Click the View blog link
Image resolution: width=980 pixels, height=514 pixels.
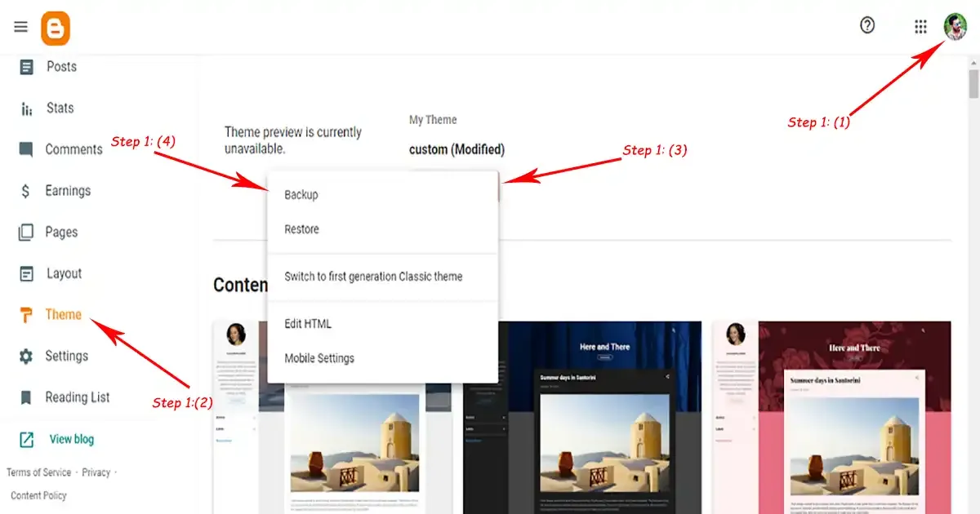click(72, 439)
